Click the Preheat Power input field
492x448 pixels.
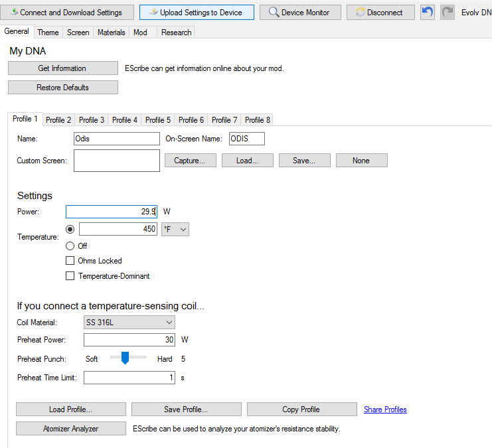tap(129, 340)
